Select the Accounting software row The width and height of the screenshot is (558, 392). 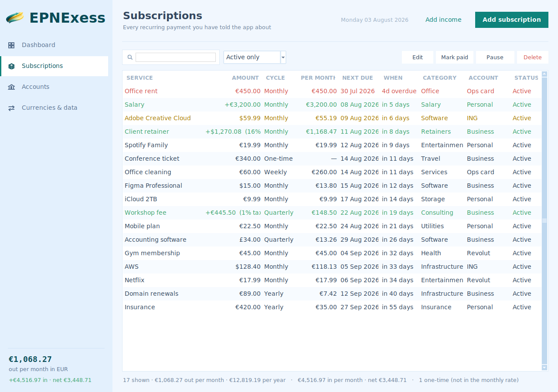click(332, 240)
